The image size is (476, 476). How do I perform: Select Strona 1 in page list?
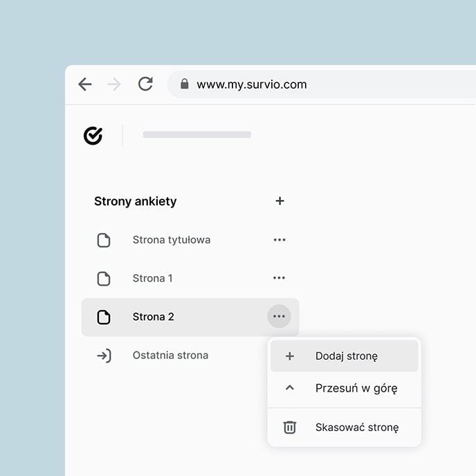coord(152,279)
